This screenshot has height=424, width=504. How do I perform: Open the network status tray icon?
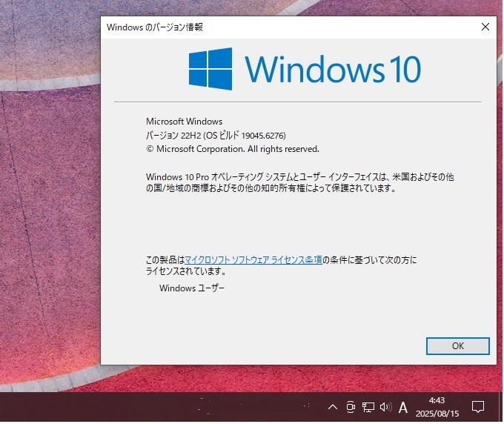click(x=368, y=407)
